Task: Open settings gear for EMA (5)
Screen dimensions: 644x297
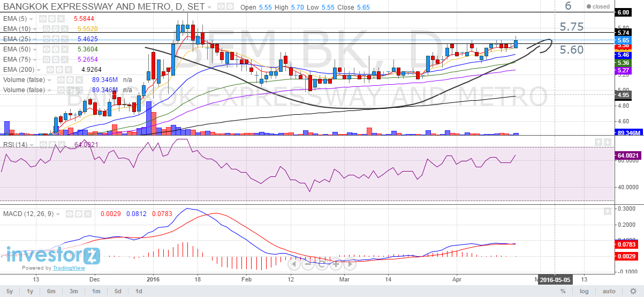Action: coord(52,19)
